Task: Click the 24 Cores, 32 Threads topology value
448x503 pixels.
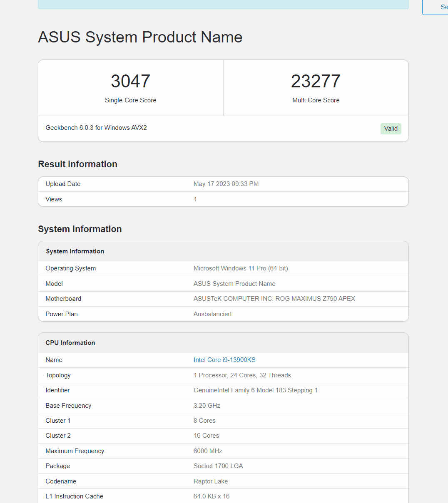Action: tap(242, 375)
